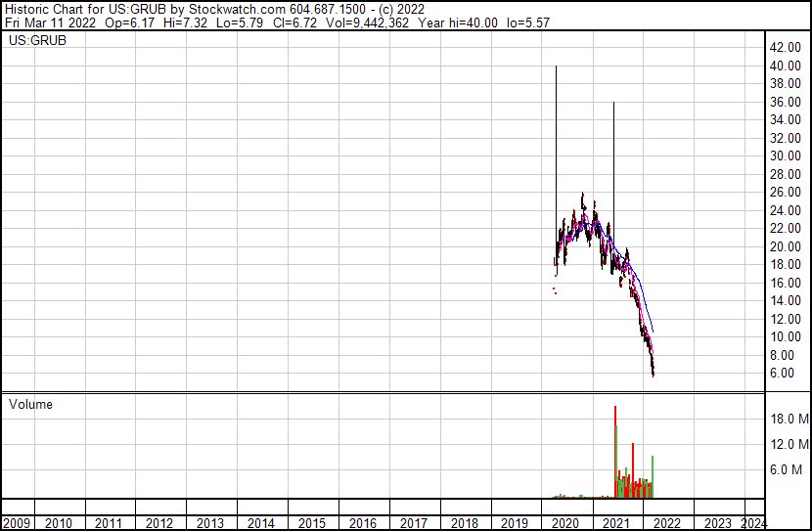The width and height of the screenshot is (812, 531).
Task: Click the 'Historic Chart for US:GRUB' title text
Action: (85, 10)
